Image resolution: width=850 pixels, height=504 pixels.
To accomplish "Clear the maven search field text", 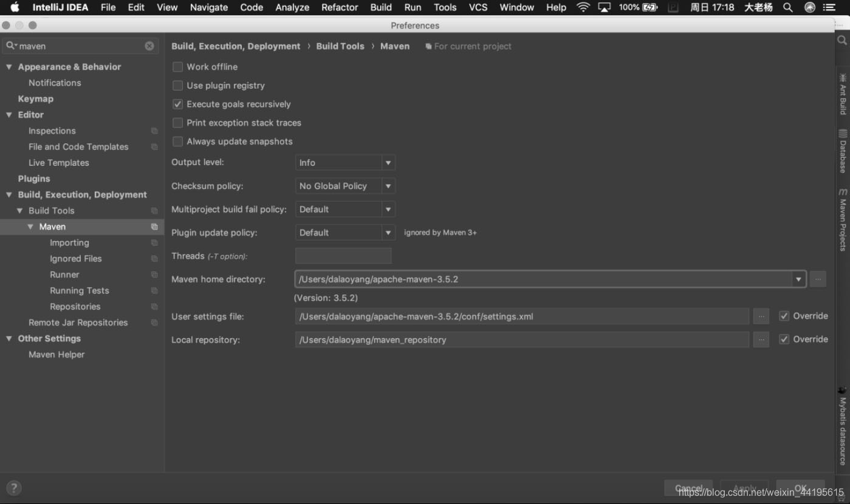I will pyautogui.click(x=149, y=46).
